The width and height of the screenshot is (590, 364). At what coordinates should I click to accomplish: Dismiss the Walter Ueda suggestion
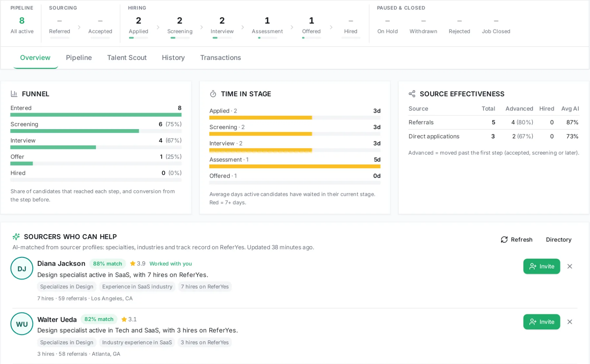pos(570,322)
